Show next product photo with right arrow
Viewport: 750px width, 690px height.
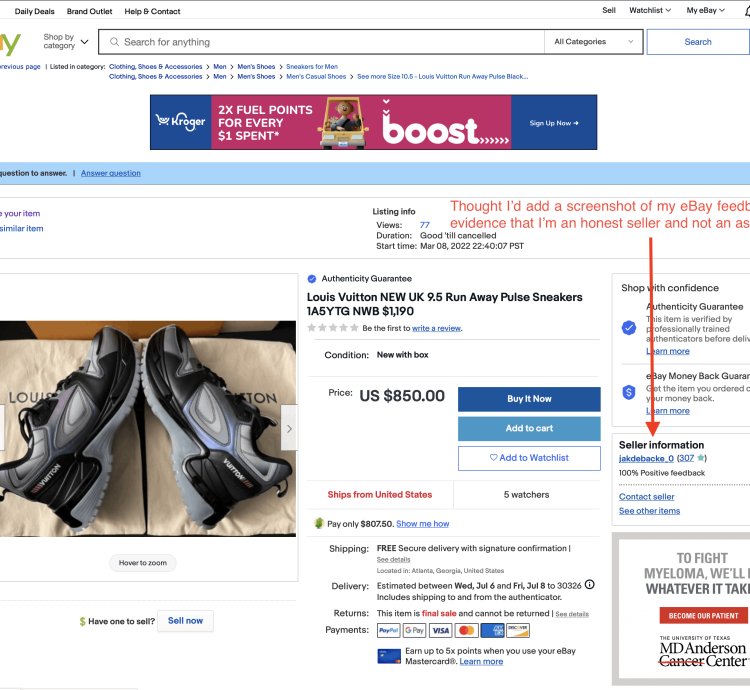(288, 428)
